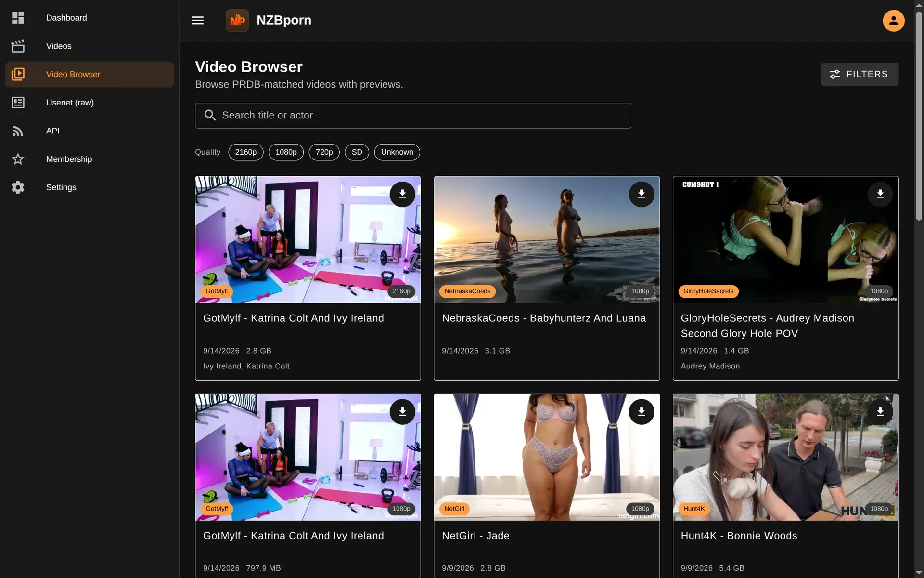Screen dimensions: 924x578
Task: Click the 1080p badge on NetGirl card
Action: pyautogui.click(x=640, y=509)
